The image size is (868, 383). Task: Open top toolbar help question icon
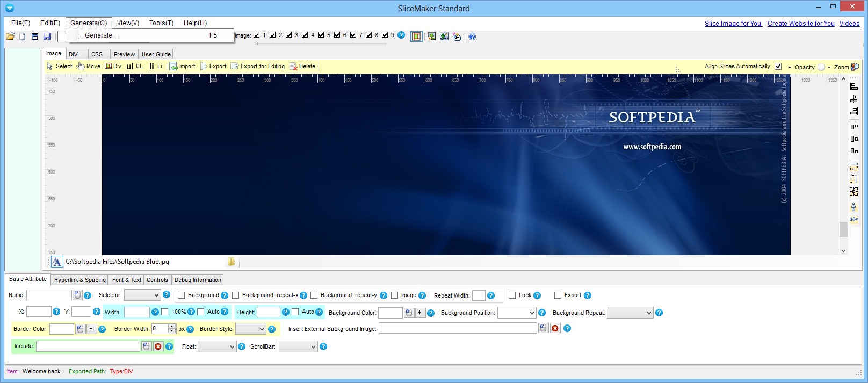[472, 37]
